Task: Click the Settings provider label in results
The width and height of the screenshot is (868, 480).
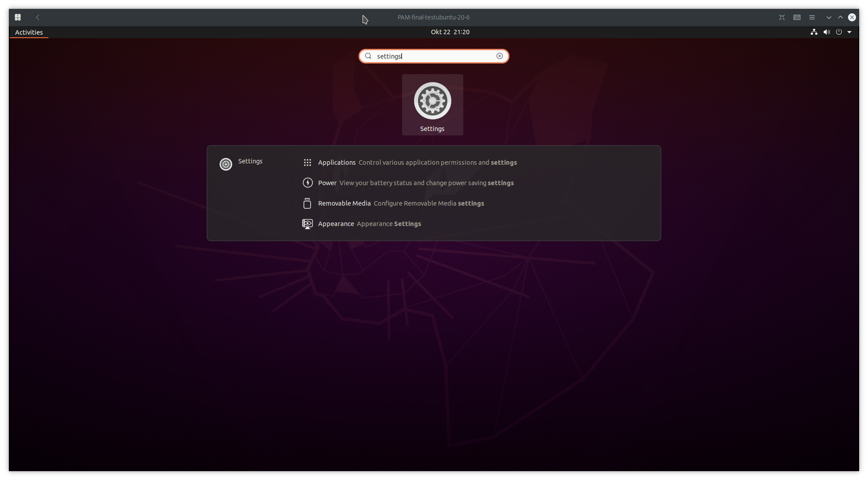Action: (x=250, y=161)
